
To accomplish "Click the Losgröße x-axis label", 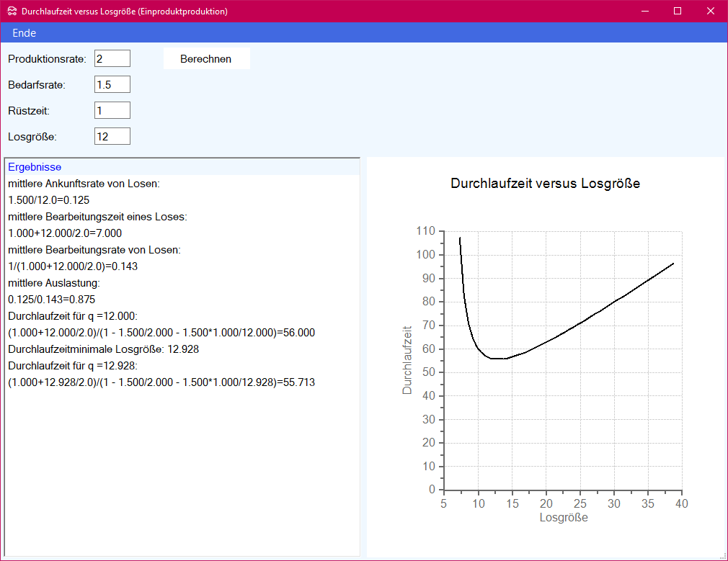I will click(563, 518).
